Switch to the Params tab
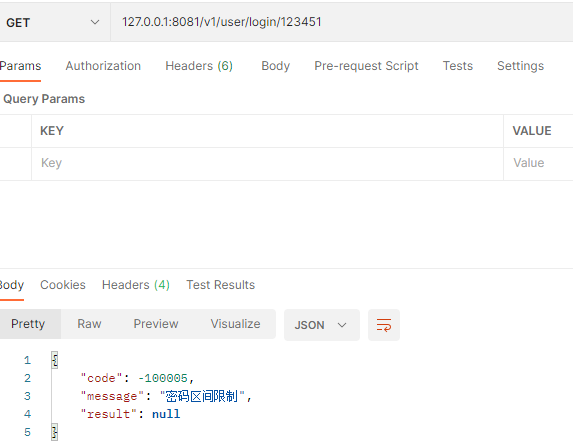 pyautogui.click(x=20, y=66)
